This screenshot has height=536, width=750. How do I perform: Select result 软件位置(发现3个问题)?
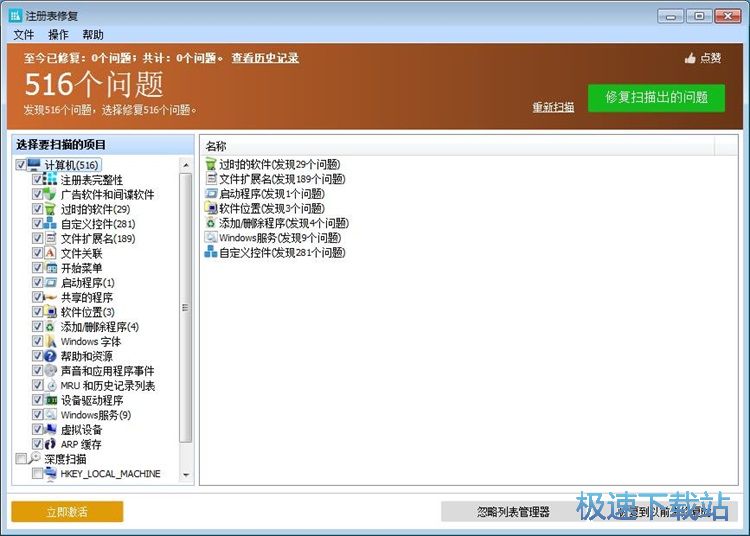(x=272, y=208)
